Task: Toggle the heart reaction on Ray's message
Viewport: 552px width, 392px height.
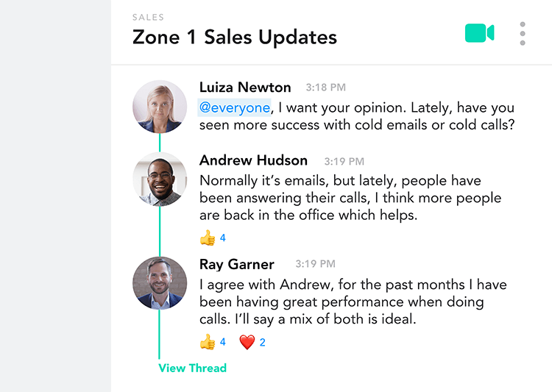Action: pos(252,342)
